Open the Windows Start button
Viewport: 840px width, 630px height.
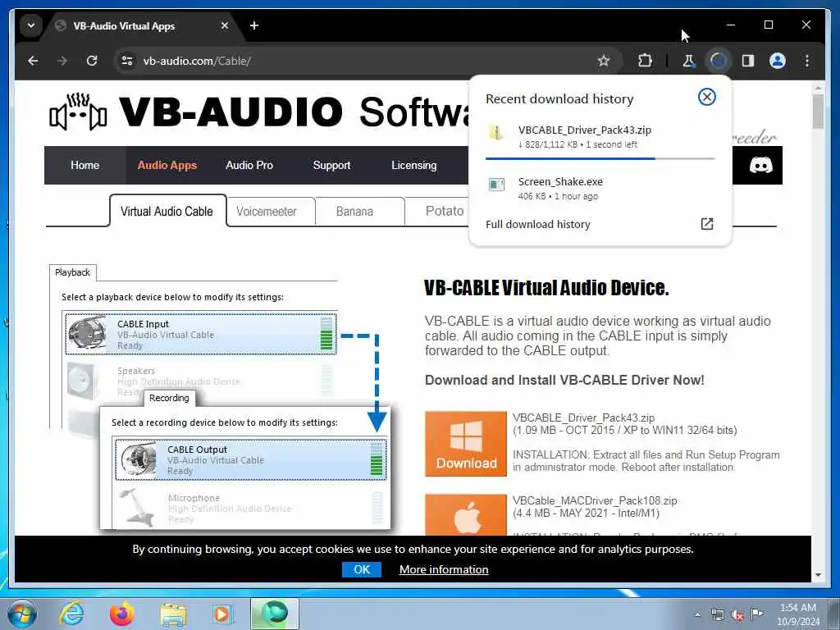tap(21, 614)
